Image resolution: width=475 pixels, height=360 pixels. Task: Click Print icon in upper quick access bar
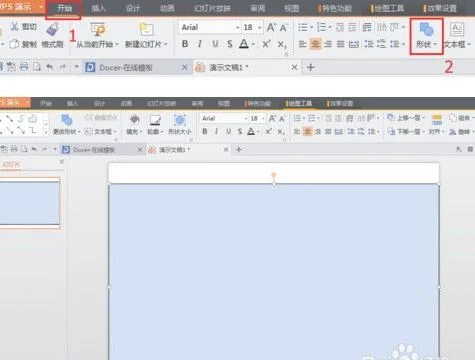(24, 67)
